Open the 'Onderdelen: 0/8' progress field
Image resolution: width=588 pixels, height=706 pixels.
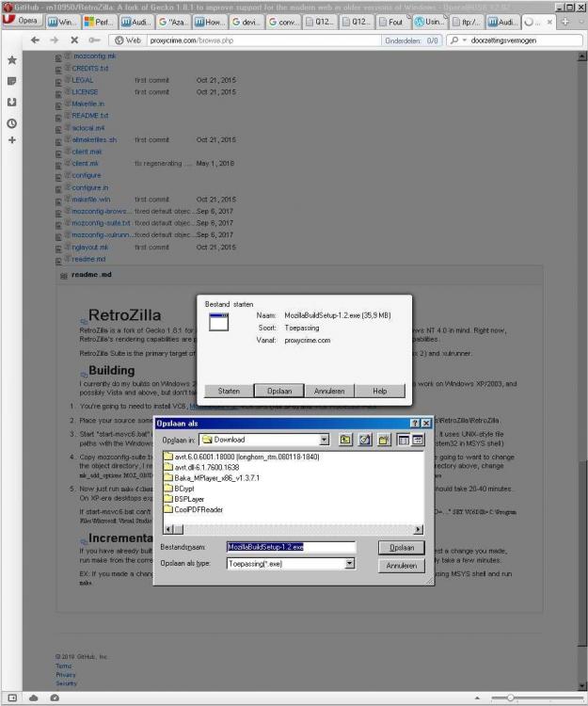click(411, 40)
